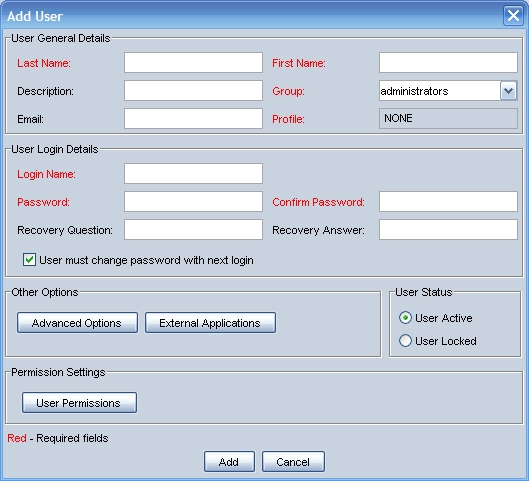Click into the Password field
Viewport: 529px width, 481px height.
pos(193,202)
